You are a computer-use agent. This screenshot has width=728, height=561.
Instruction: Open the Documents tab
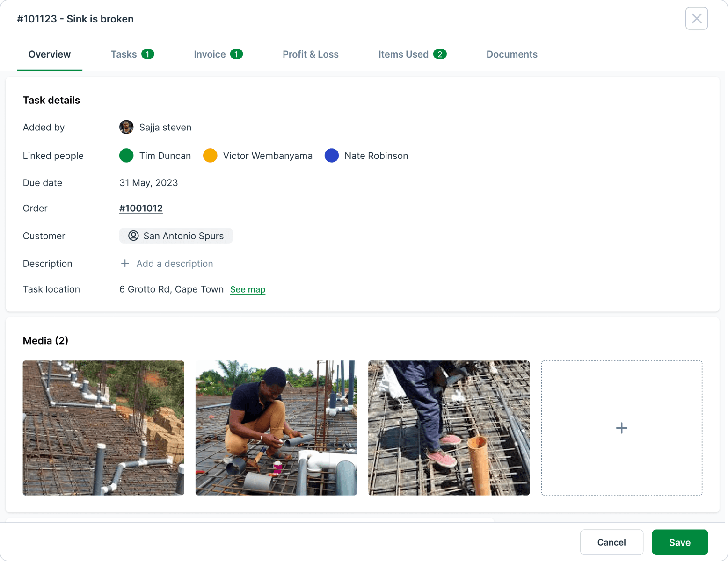(512, 54)
